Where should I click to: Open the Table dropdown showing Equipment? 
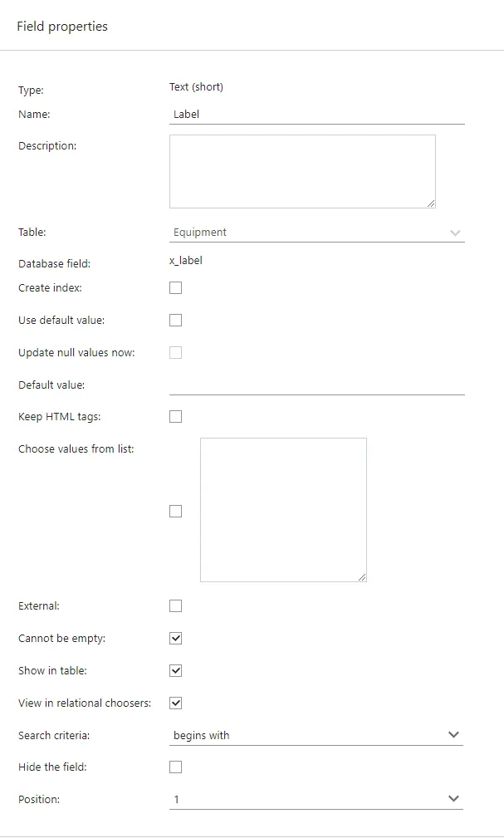coord(307,233)
